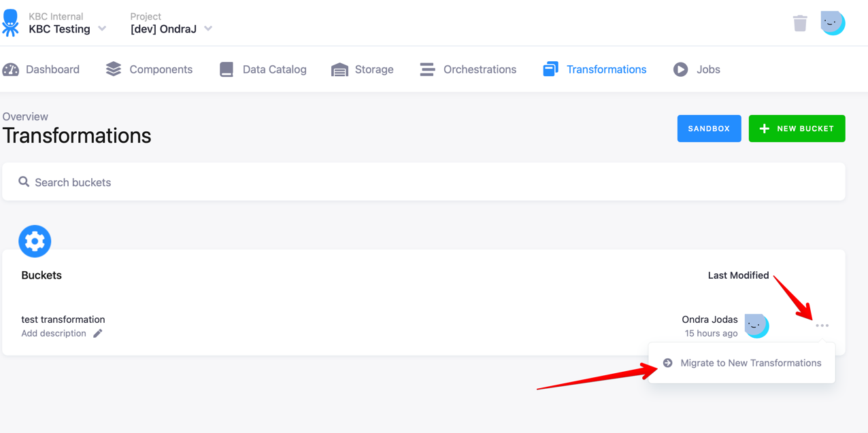Click the Storage warehouse icon

[339, 69]
